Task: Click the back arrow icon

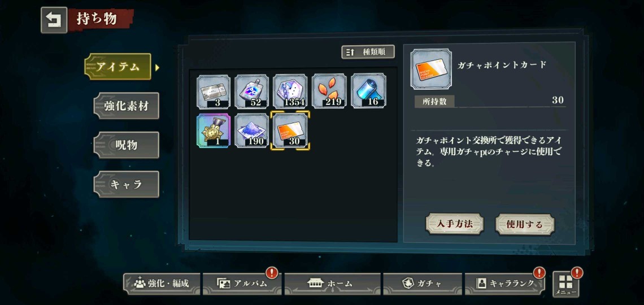Action: tap(54, 20)
